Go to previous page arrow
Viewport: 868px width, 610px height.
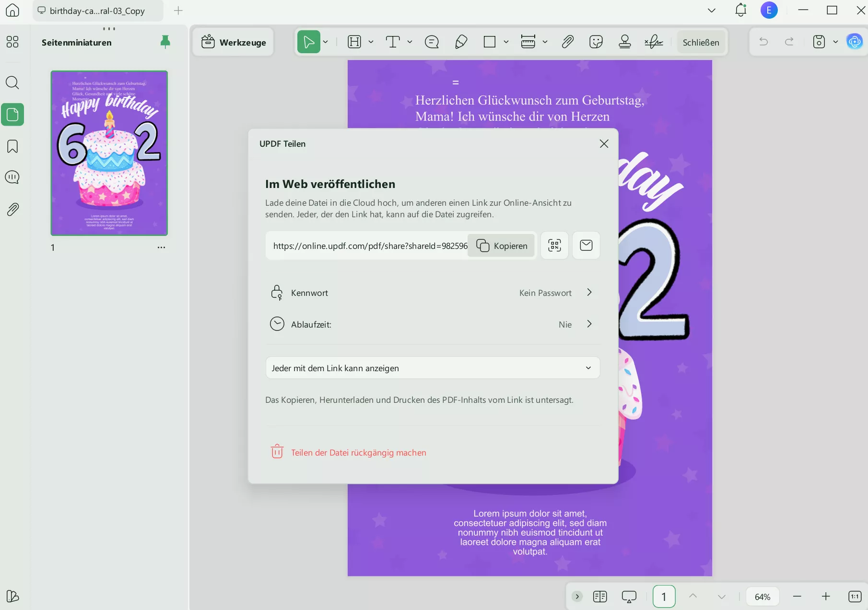(x=693, y=597)
